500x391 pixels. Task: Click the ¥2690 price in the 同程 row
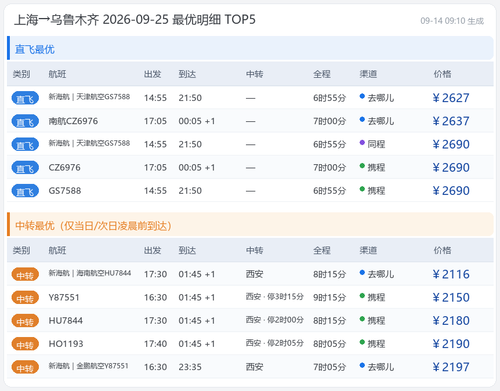click(451, 144)
